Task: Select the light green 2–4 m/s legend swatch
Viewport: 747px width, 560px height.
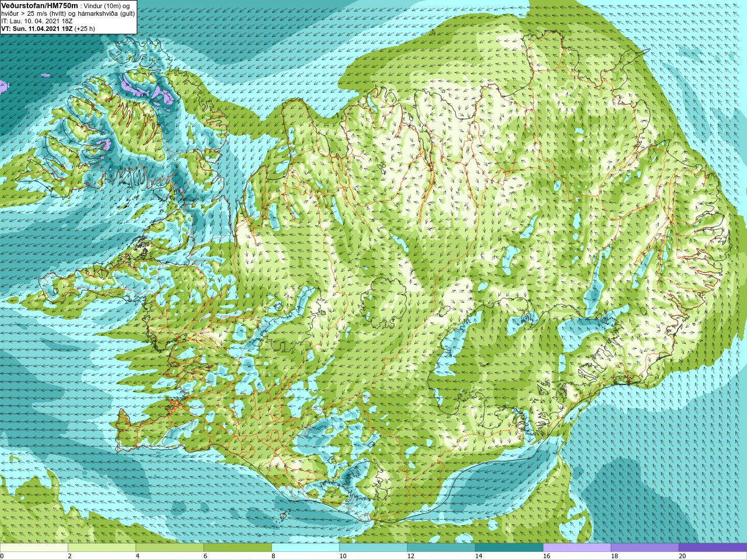Action: [102, 548]
